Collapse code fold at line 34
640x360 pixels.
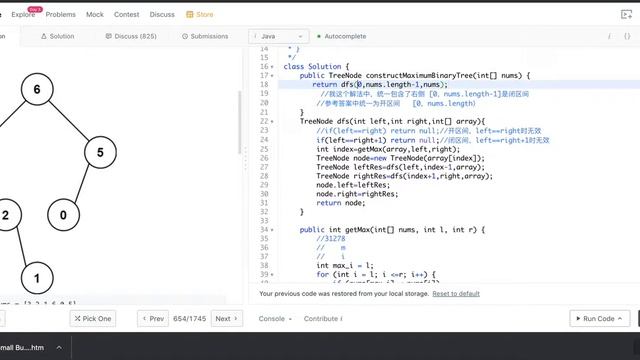coord(272,230)
